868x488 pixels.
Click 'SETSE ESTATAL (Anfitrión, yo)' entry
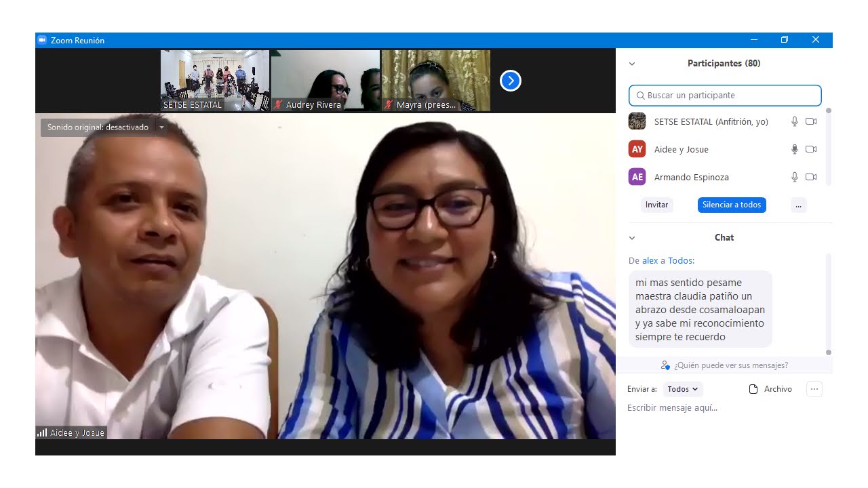click(711, 121)
